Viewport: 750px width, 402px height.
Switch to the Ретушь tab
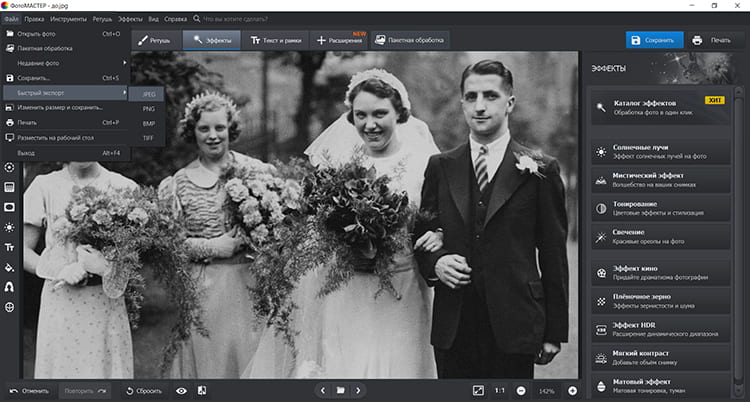[154, 40]
